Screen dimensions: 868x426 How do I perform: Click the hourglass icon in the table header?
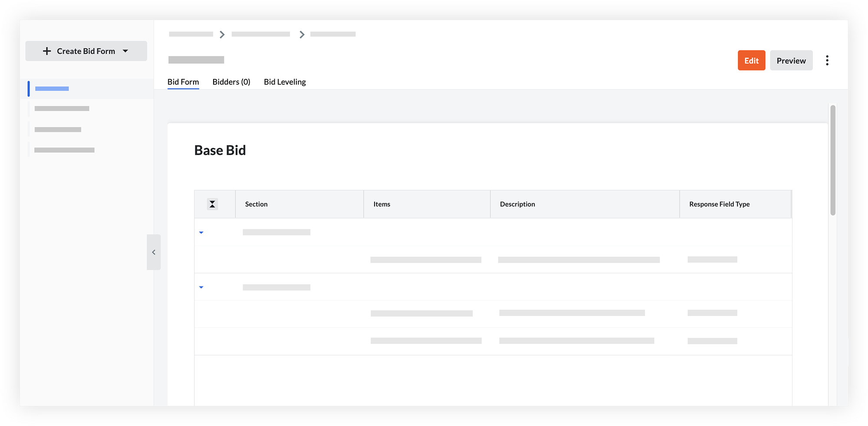tap(212, 204)
